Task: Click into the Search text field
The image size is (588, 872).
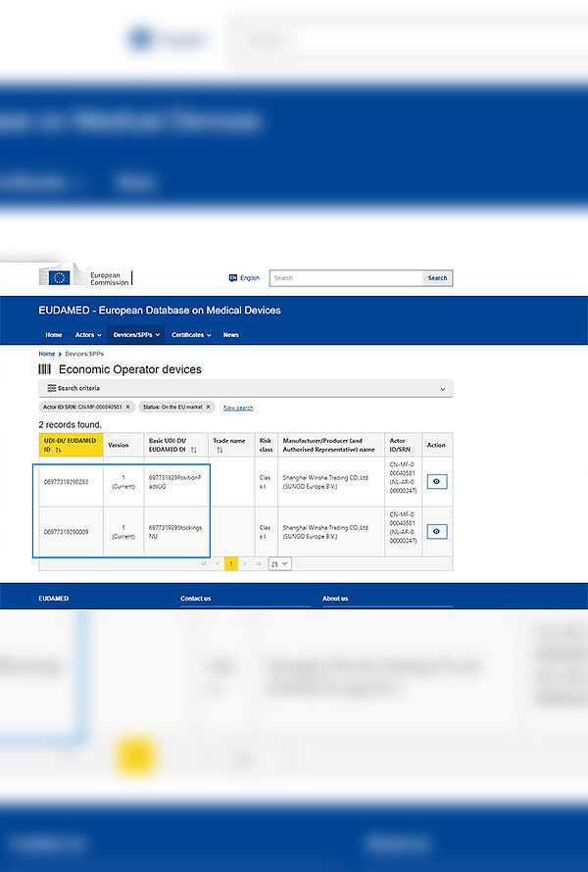Action: pyautogui.click(x=347, y=278)
